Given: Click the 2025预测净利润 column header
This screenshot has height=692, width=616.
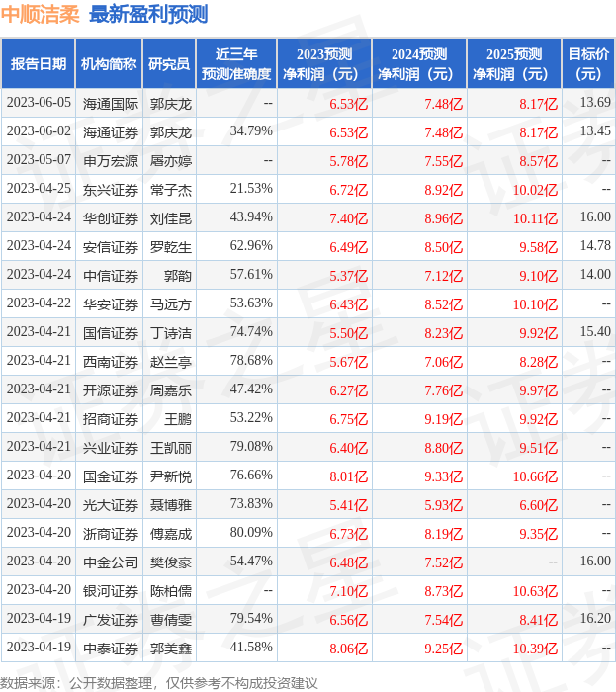Looking at the screenshot, I should click(x=514, y=64).
